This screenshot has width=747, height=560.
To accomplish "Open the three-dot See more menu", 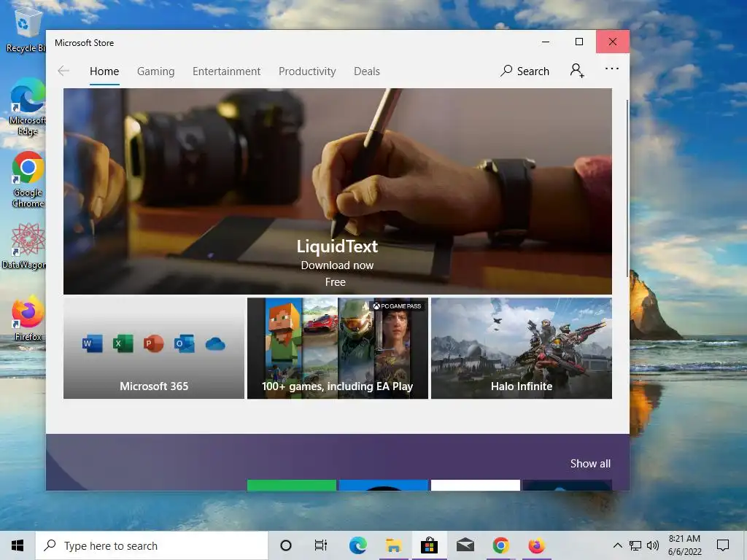I will coord(612,69).
